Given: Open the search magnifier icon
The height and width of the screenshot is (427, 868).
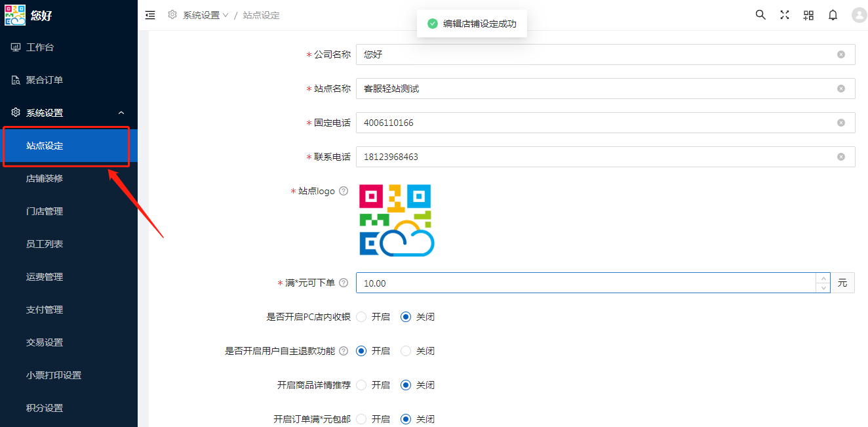Looking at the screenshot, I should click(760, 15).
